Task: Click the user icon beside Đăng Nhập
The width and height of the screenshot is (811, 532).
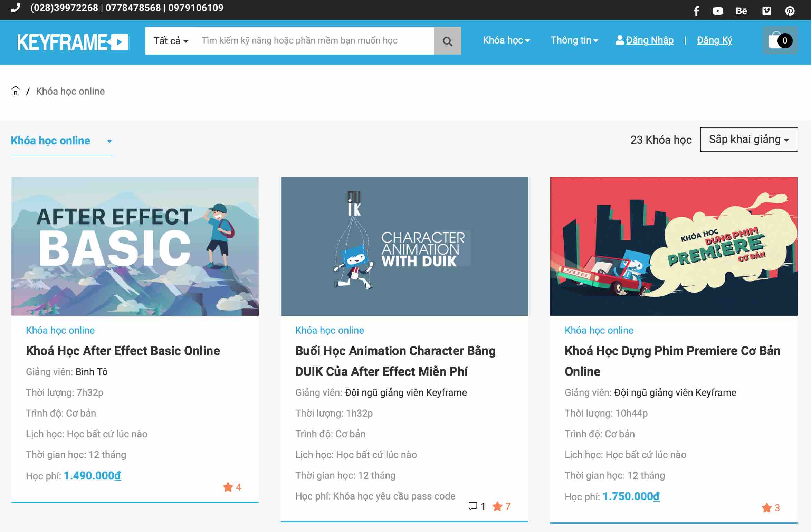Action: click(620, 40)
